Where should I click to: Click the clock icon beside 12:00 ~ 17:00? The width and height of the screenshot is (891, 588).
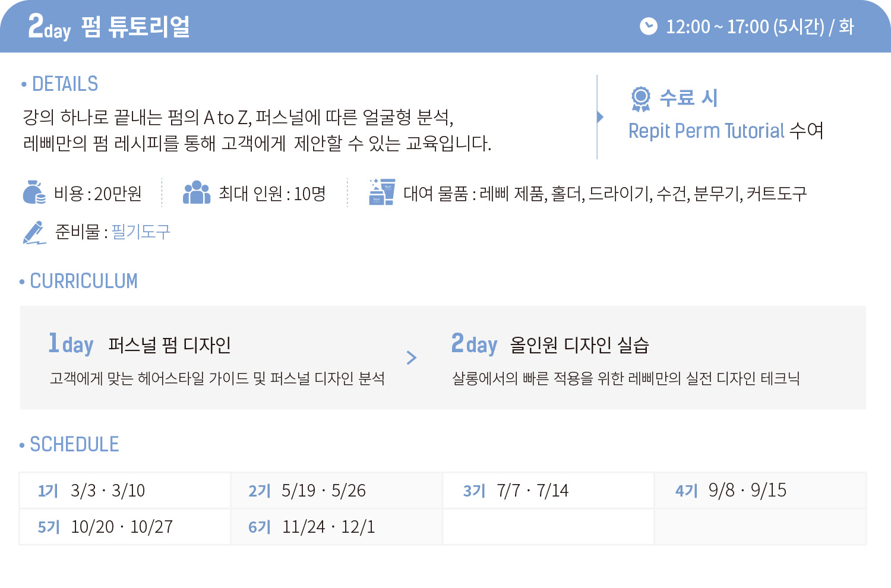(x=648, y=26)
